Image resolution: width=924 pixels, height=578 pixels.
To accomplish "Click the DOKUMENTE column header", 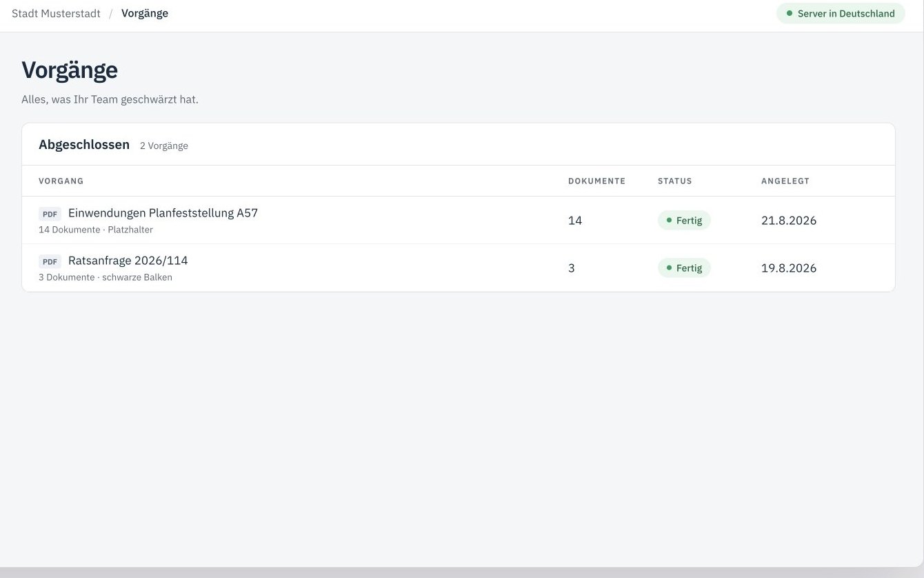I will point(596,181).
